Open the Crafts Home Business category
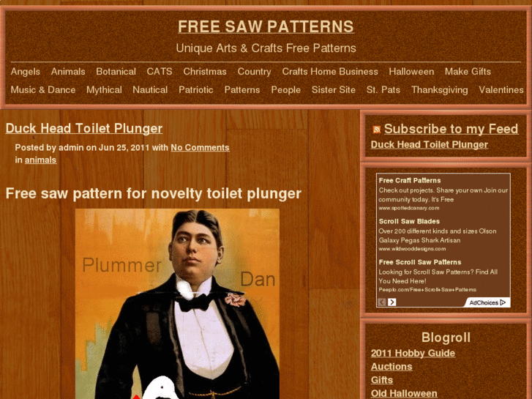The width and height of the screenshot is (532, 399). pyautogui.click(x=330, y=72)
